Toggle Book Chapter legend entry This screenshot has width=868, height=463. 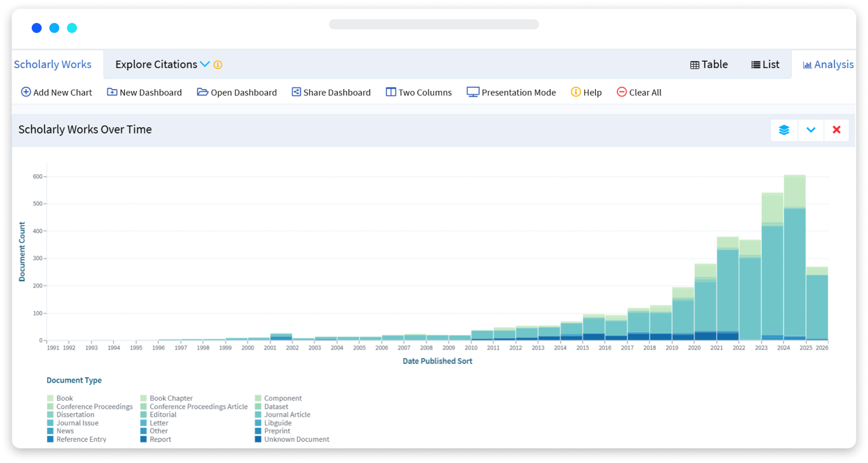[x=171, y=398]
